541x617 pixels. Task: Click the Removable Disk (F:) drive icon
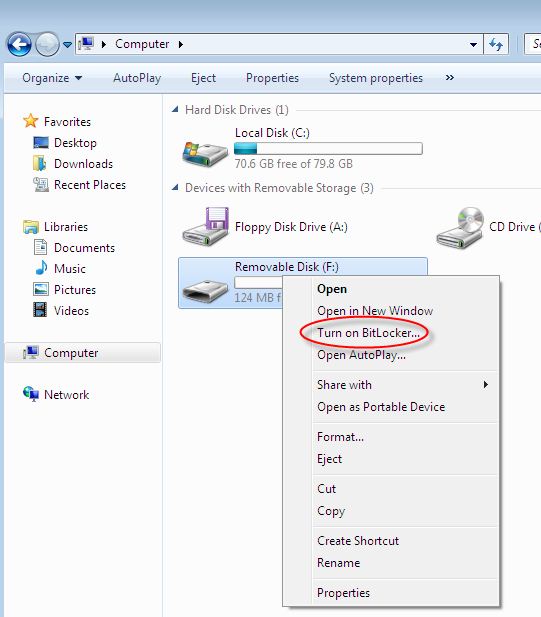point(205,290)
